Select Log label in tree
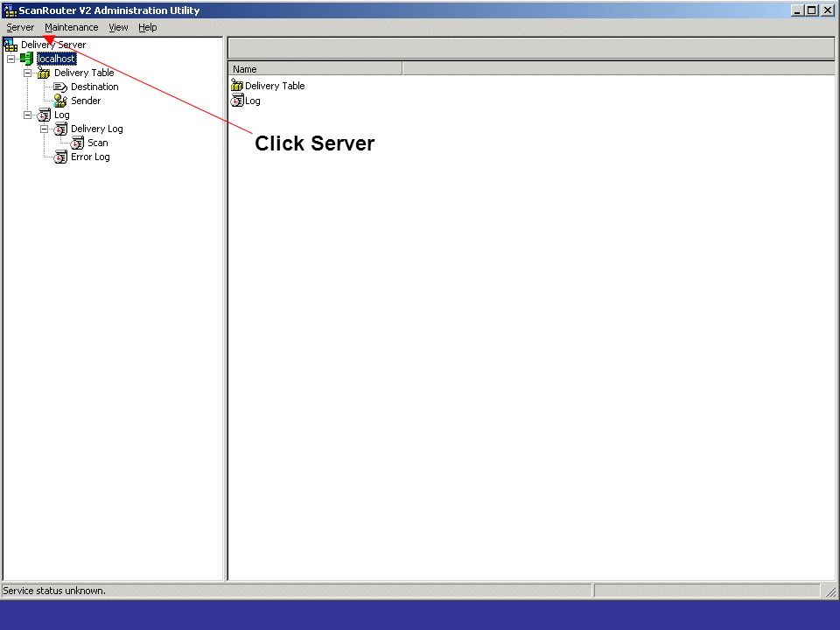The width and height of the screenshot is (840, 630). click(x=61, y=115)
